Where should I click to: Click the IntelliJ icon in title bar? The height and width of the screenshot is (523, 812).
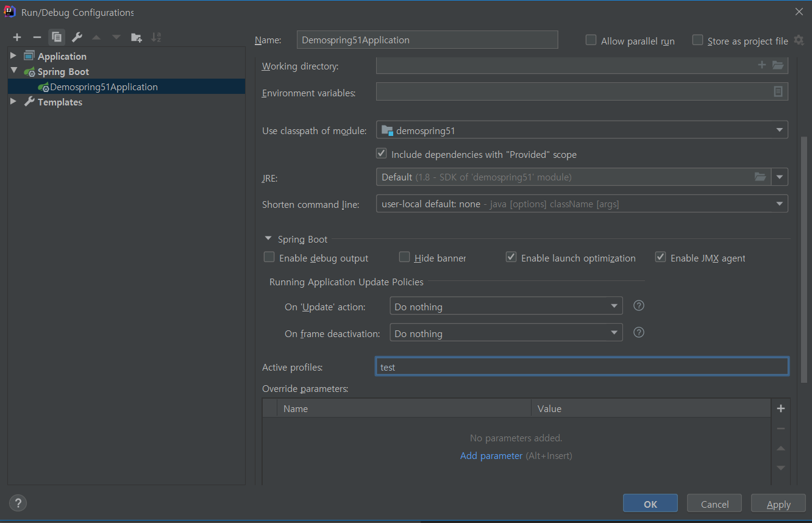[10, 12]
